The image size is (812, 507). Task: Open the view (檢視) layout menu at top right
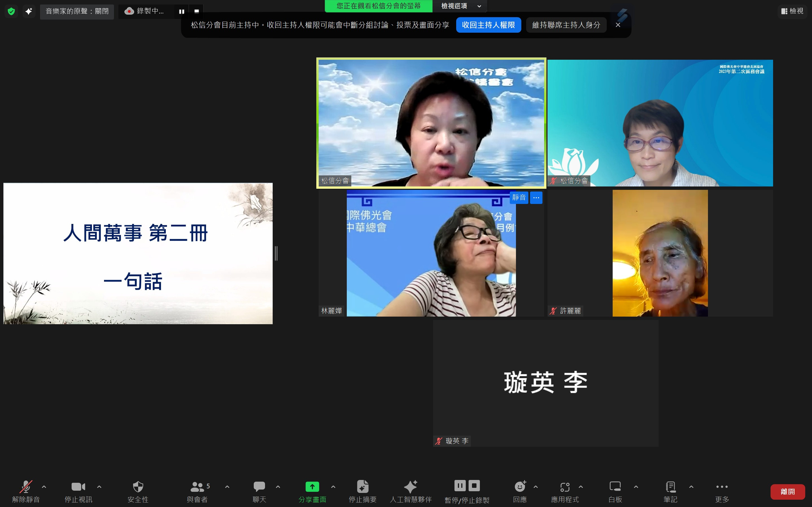[x=792, y=11]
